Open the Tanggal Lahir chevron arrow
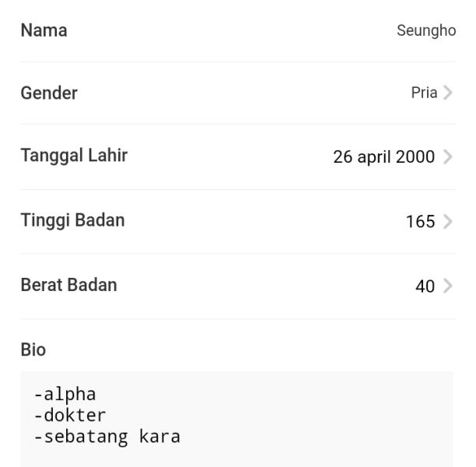This screenshot has width=476, height=467. pos(448,156)
